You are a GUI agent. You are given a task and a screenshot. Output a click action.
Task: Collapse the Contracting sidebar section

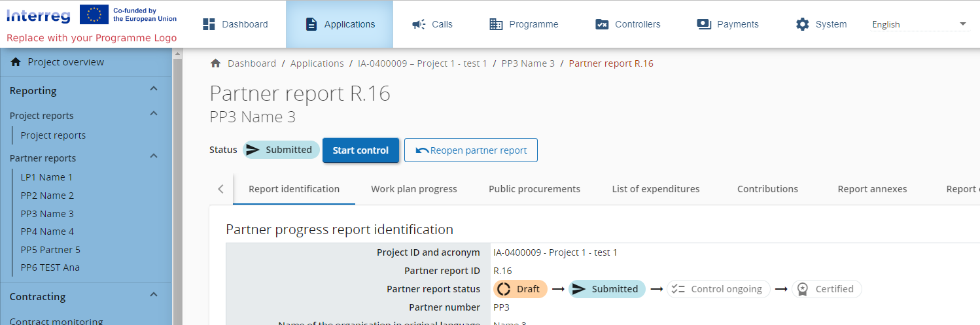click(154, 296)
